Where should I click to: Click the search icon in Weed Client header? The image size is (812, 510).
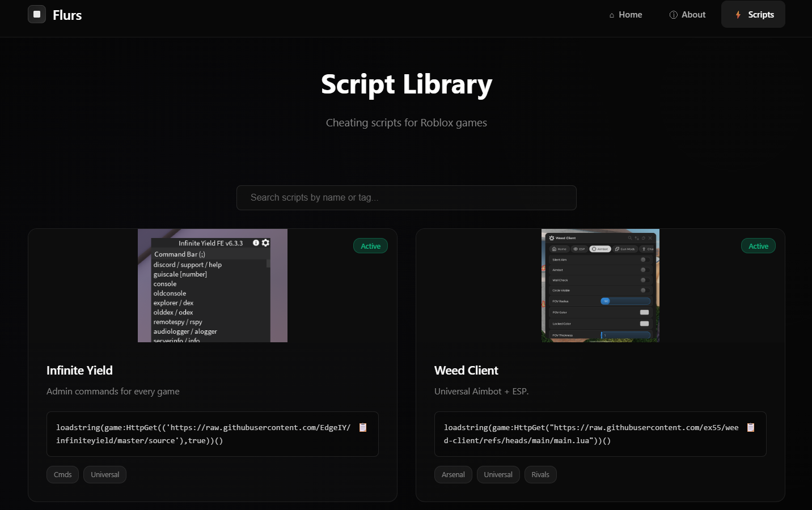[x=630, y=238]
